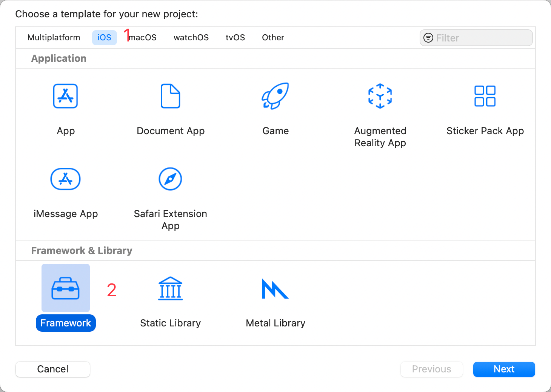
Task: Click the Game label
Action: coord(275,131)
